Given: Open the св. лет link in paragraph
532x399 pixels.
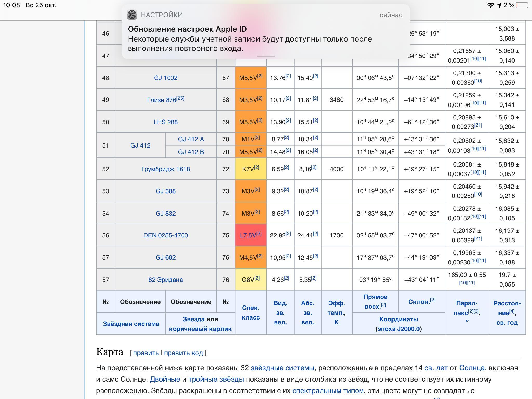Looking at the screenshot, I should [436, 368].
